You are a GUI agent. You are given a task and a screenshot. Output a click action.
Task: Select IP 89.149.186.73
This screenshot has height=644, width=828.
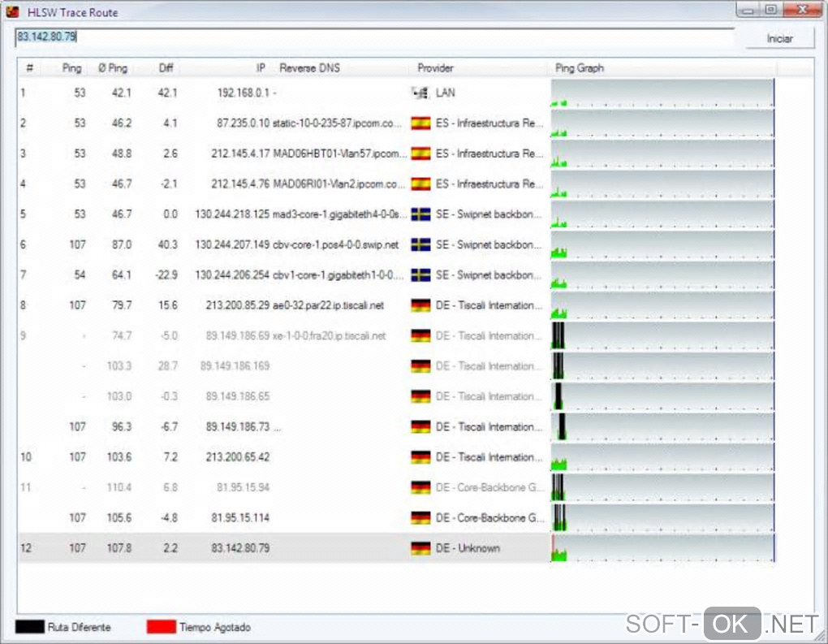point(238,426)
